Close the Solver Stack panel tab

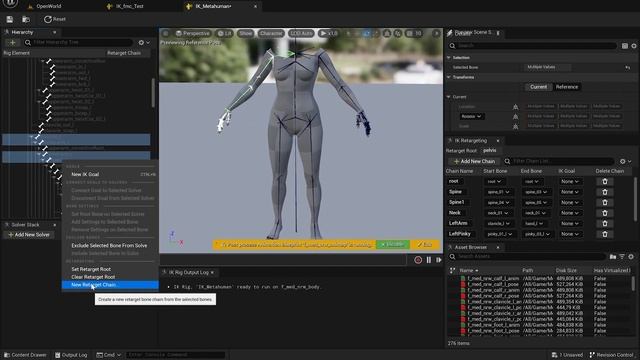point(55,225)
